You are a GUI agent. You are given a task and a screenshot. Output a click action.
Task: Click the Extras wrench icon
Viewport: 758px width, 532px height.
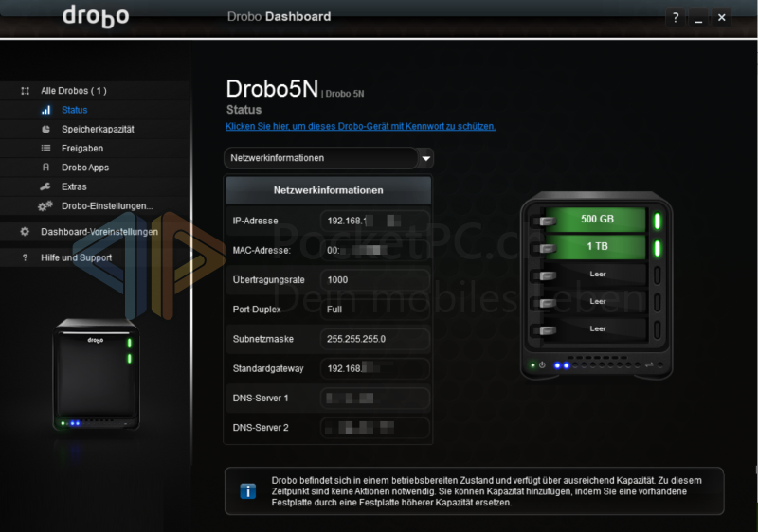pos(45,186)
